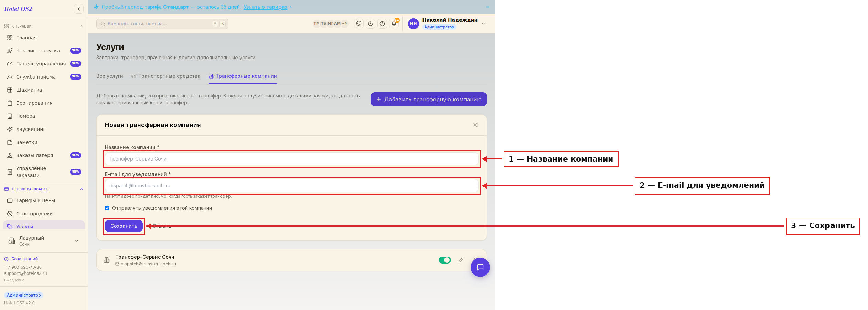The width and height of the screenshot is (868, 310).
Task: Follow the Узнать о тарифах link
Action: coord(266,7)
